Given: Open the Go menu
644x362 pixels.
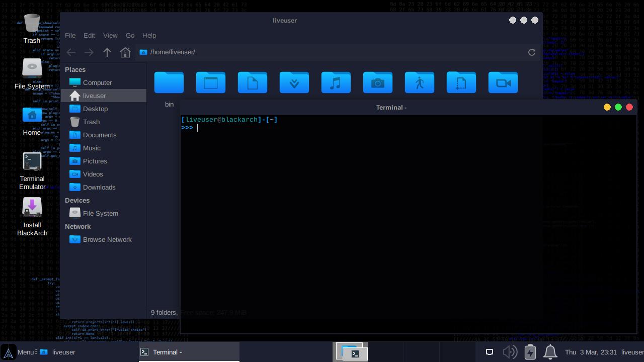Looking at the screenshot, I should [x=130, y=35].
